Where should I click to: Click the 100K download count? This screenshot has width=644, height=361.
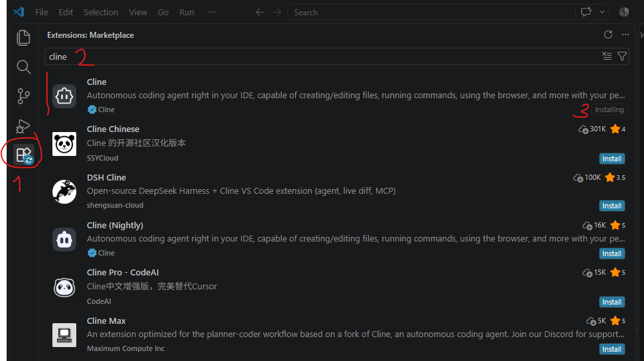[588, 178]
